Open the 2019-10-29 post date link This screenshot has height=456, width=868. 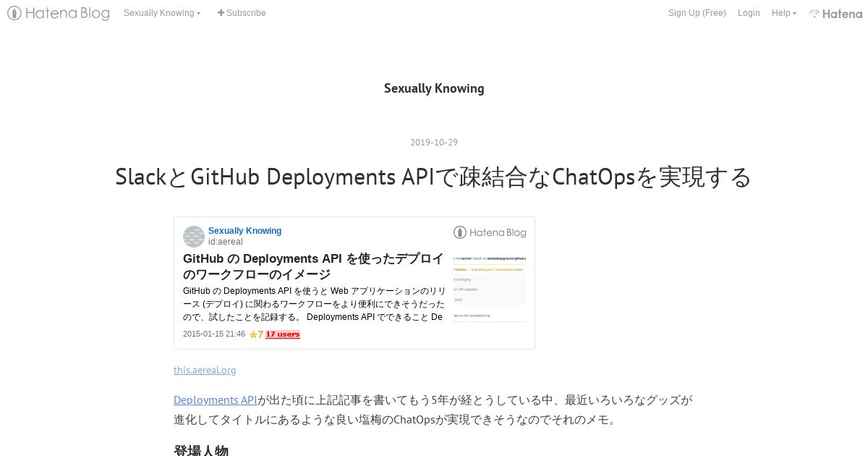point(434,143)
